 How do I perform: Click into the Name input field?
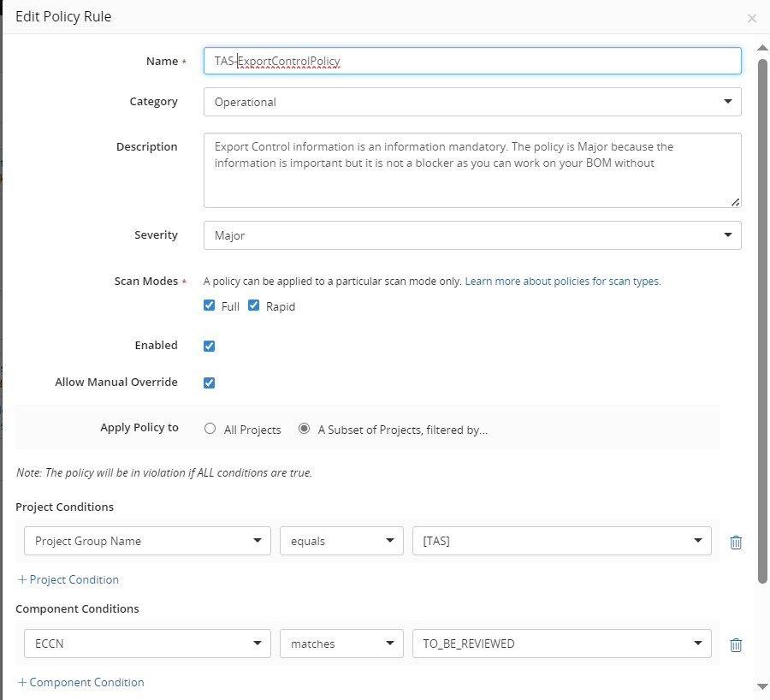(472, 61)
